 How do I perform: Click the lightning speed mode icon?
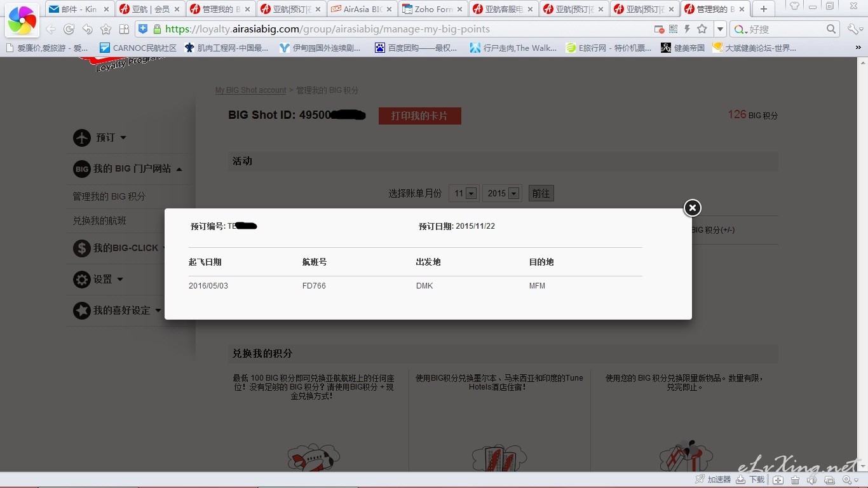[687, 29]
